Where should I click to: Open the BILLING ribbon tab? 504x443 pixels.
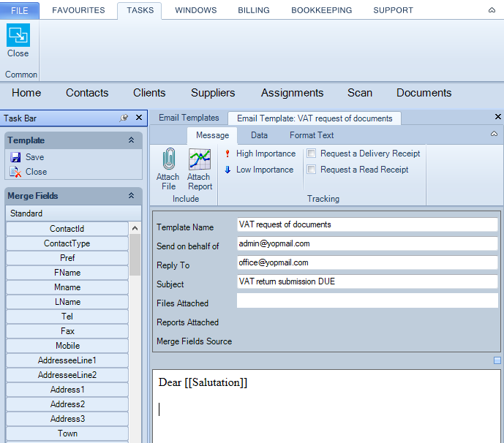click(x=254, y=10)
